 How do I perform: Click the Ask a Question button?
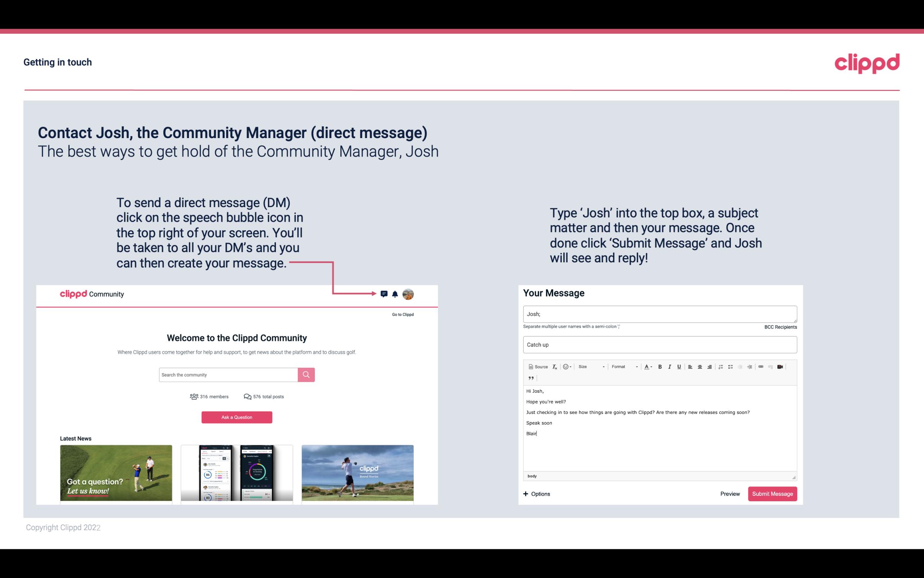236,417
